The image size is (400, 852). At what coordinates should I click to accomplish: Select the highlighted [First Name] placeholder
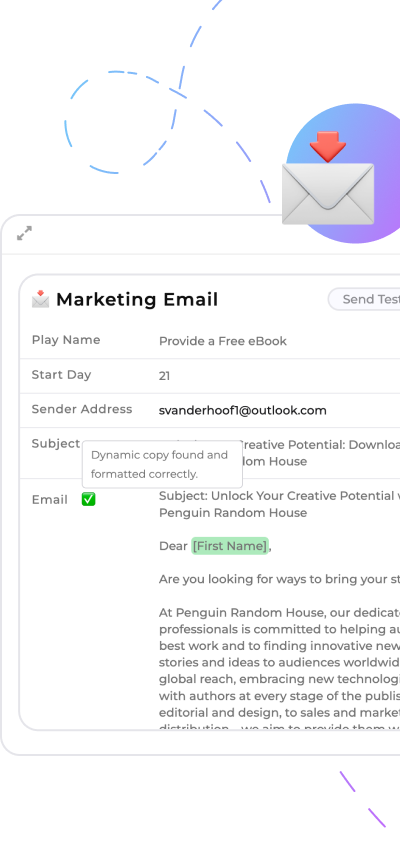click(230, 546)
